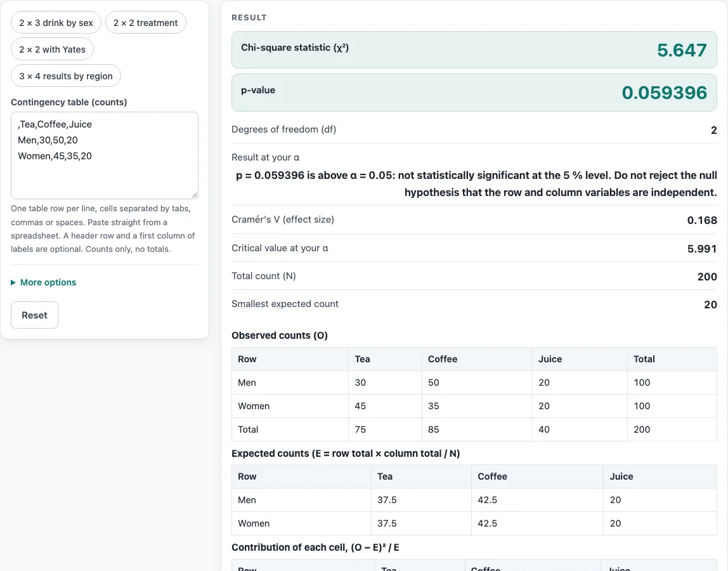Click the significance result sentence
728x571 pixels.
click(x=476, y=184)
